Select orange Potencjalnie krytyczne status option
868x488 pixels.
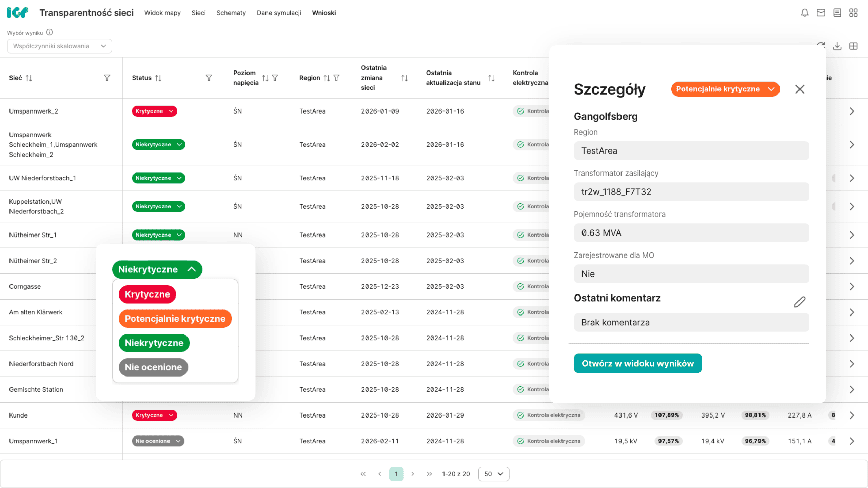(x=175, y=319)
